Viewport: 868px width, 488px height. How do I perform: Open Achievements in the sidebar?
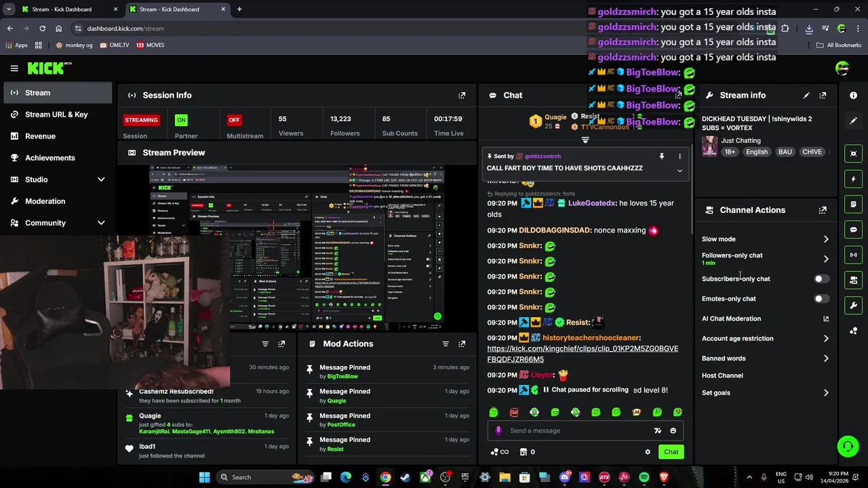(58, 158)
